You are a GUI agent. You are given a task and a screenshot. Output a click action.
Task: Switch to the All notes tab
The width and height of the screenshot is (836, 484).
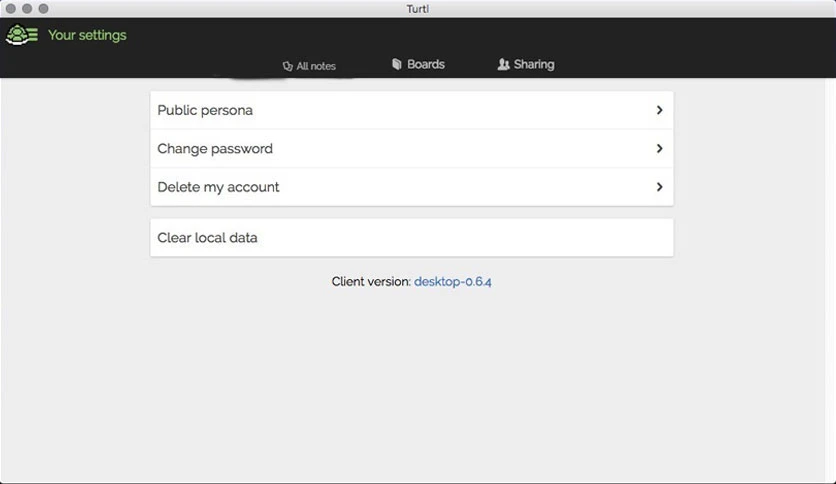pyautogui.click(x=309, y=66)
